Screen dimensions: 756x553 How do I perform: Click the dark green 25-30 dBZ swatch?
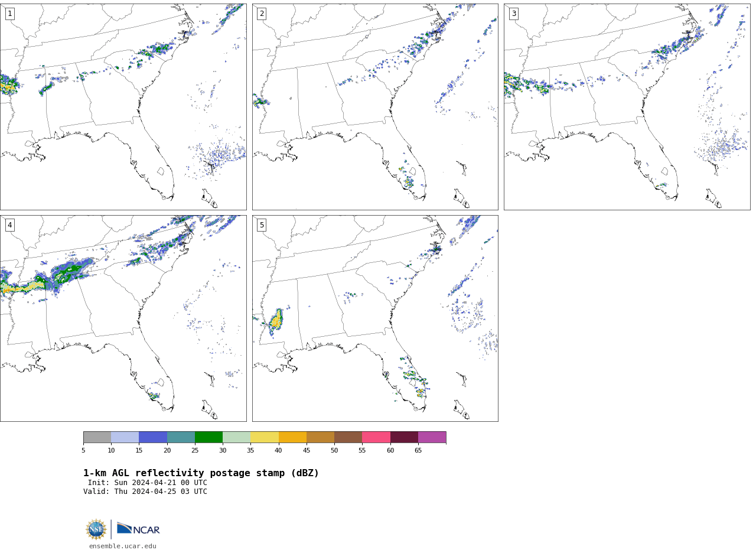click(x=208, y=437)
